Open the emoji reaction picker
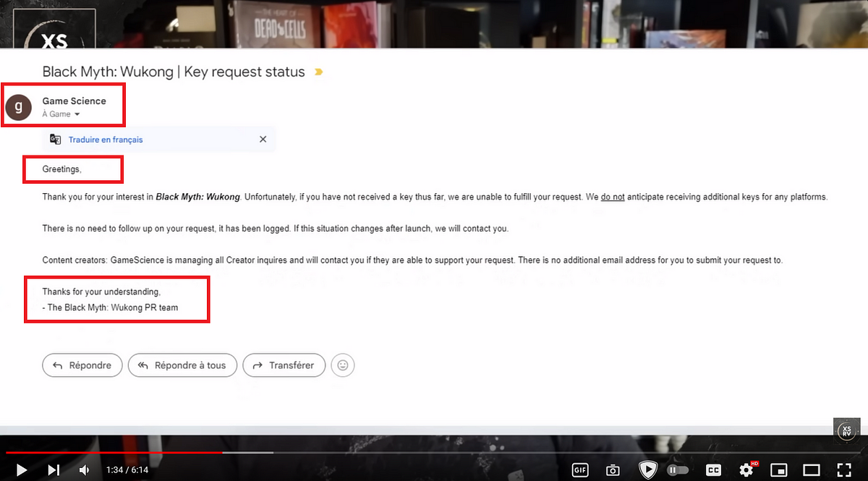 tap(343, 365)
